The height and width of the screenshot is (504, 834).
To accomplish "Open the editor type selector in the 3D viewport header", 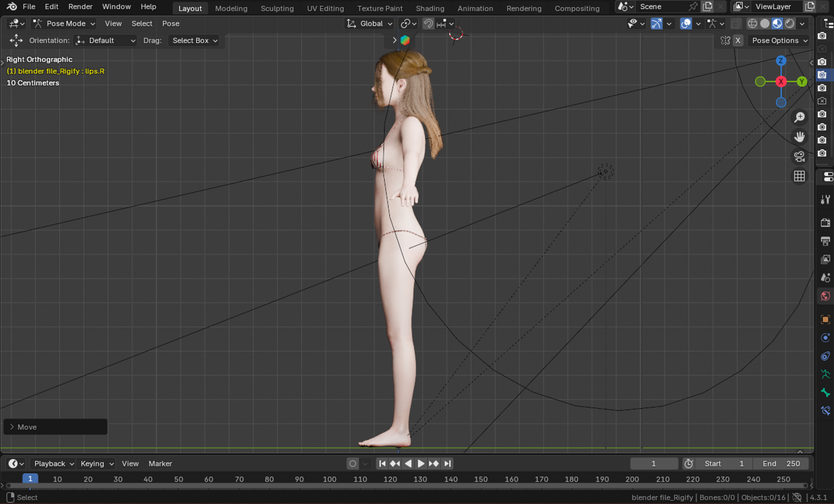I will [16, 23].
